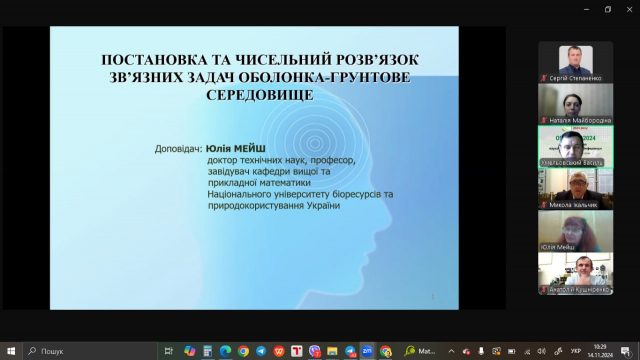
Task: Open File Explorer from the taskbar
Action: click(x=332, y=351)
